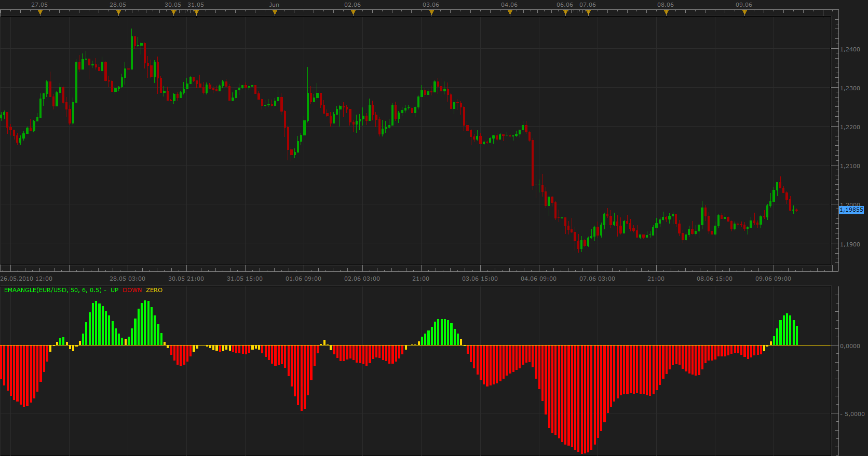Select the 04.06 date marker triangle
This screenshot has height=456, width=868.
[510, 12]
